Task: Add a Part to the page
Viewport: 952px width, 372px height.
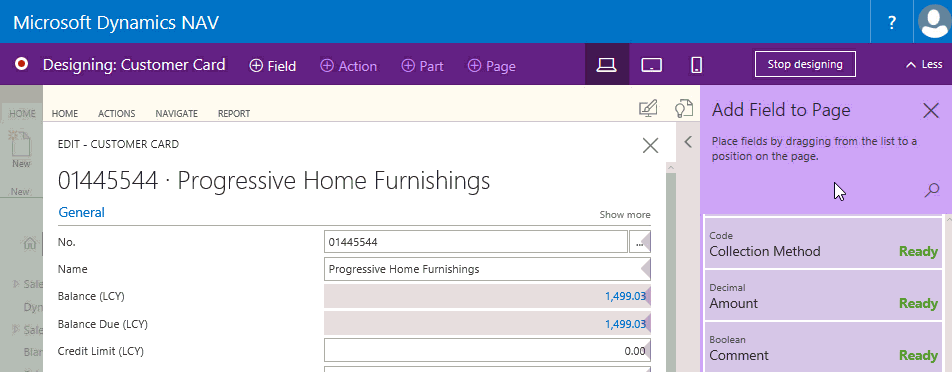Action: (x=423, y=66)
